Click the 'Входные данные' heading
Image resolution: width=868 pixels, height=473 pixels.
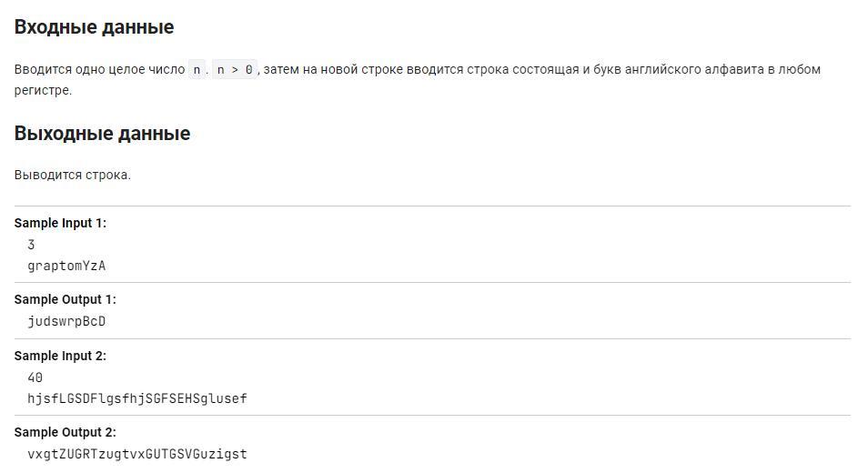click(94, 27)
